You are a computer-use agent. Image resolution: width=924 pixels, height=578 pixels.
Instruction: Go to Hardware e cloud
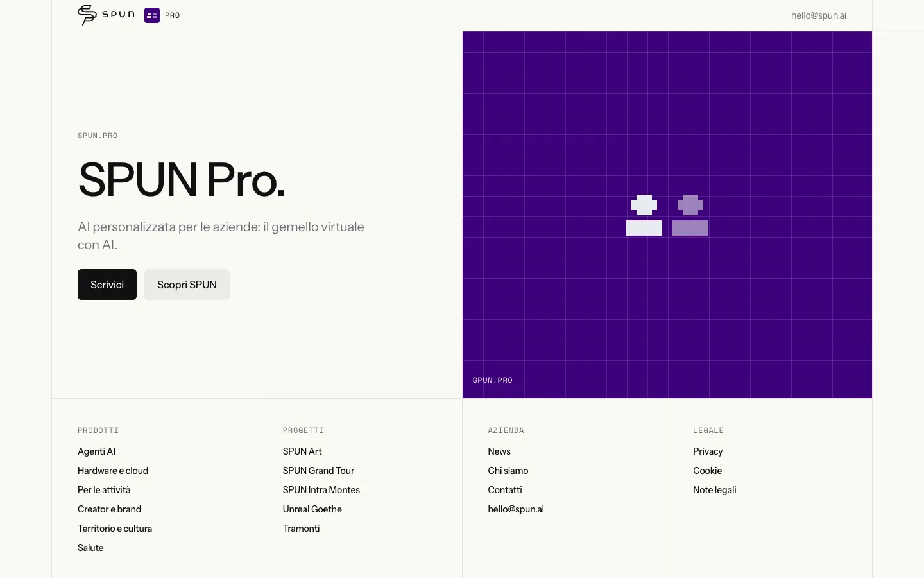(x=113, y=471)
